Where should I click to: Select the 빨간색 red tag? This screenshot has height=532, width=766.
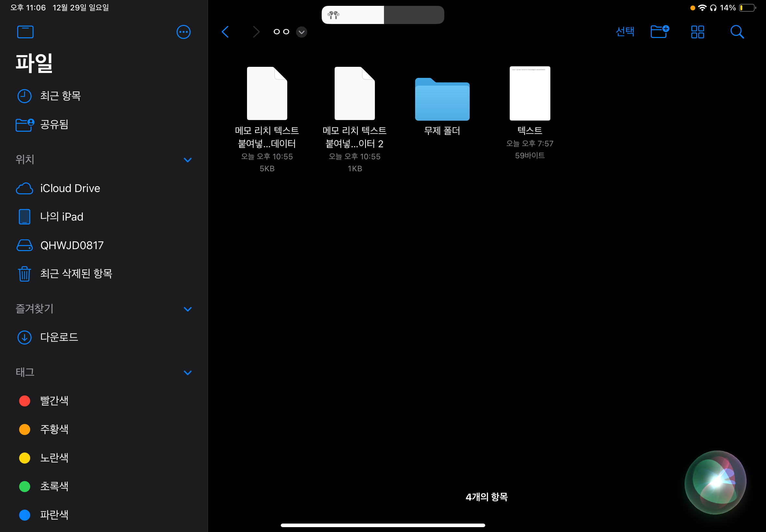pos(54,401)
